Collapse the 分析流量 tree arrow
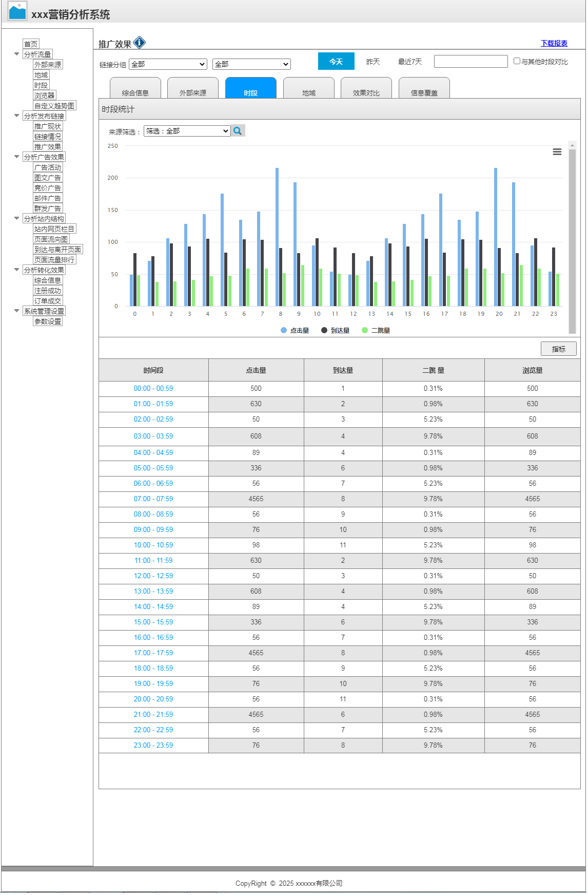588x895 pixels. pos(16,54)
